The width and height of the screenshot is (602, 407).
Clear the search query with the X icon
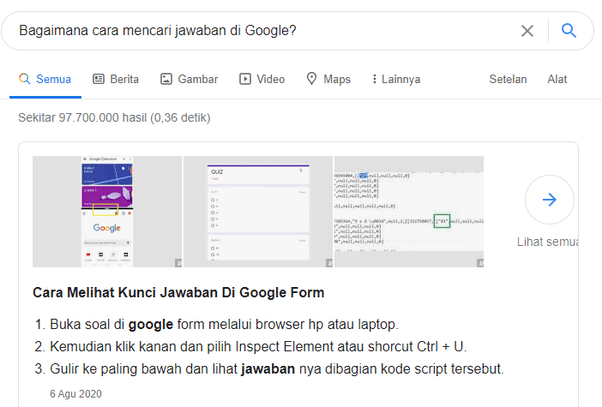point(527,31)
